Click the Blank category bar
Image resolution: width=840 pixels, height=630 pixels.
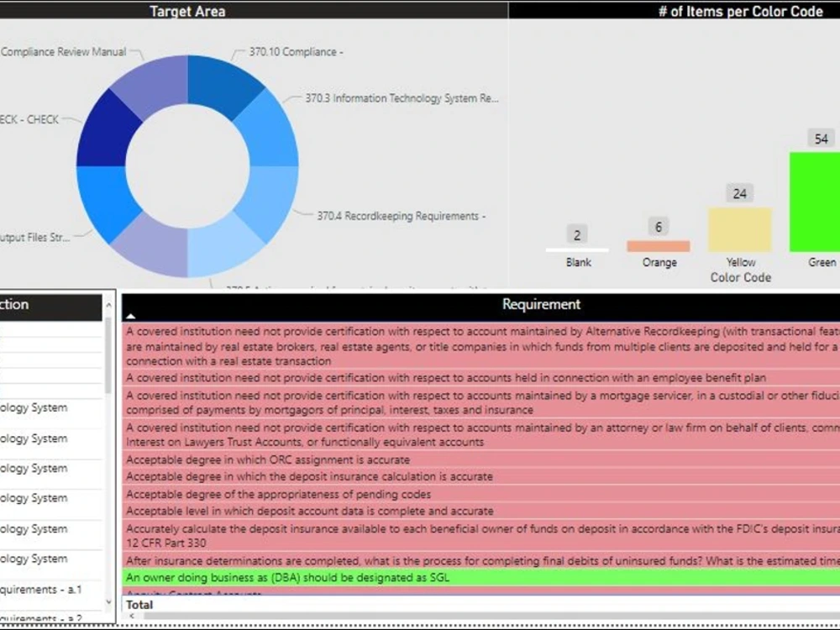pyautogui.click(x=577, y=250)
